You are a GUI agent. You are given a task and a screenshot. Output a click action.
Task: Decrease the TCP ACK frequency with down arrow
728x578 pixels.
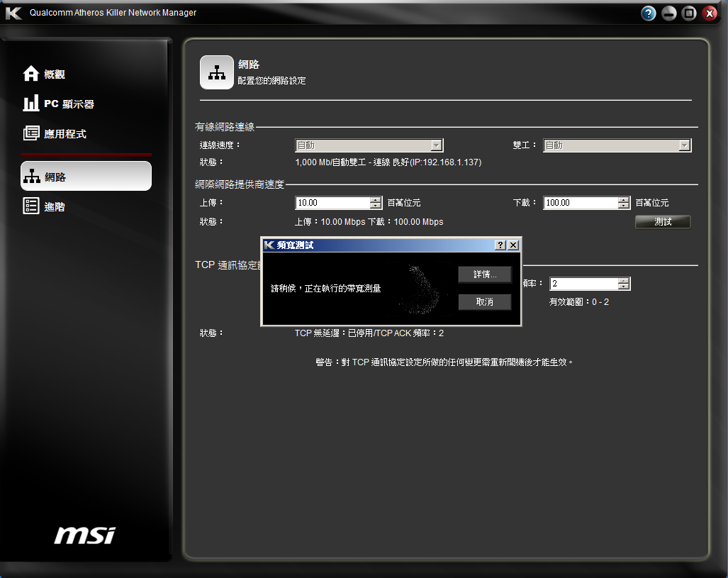coord(624,287)
